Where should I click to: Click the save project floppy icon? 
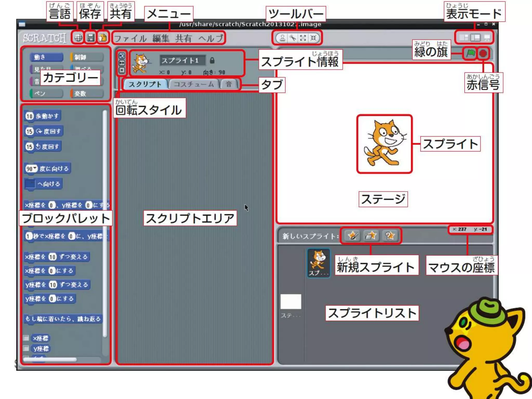click(91, 38)
